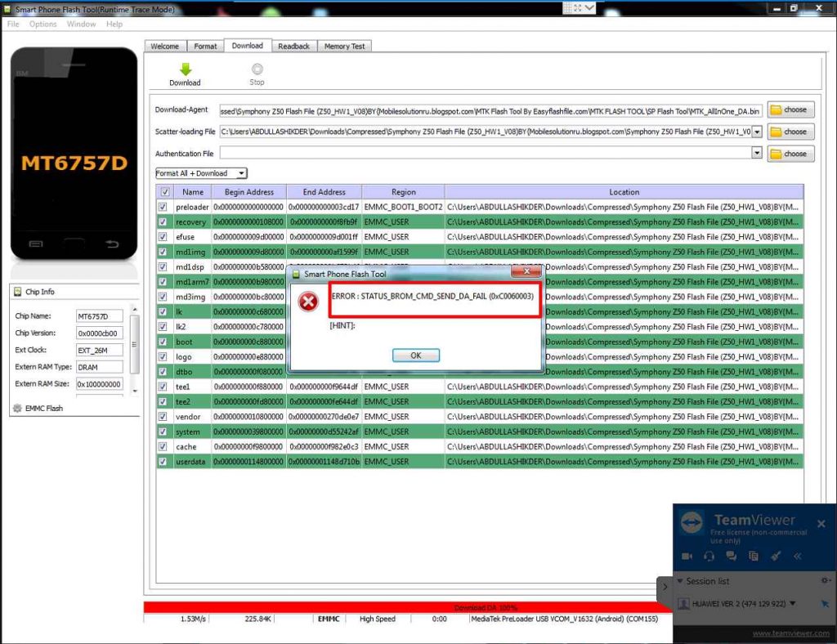This screenshot has width=837, height=644.
Task: Open the File menu
Action: pos(13,24)
